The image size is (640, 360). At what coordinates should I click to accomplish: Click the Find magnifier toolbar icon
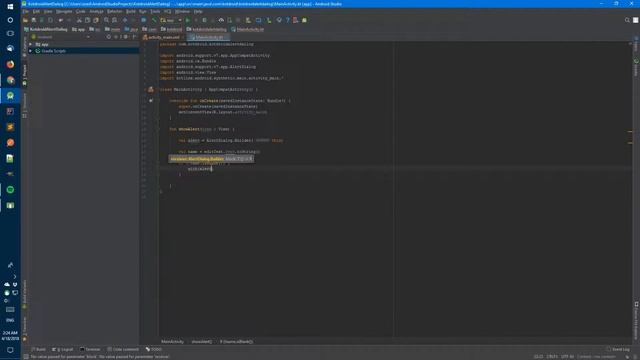coord(107,20)
